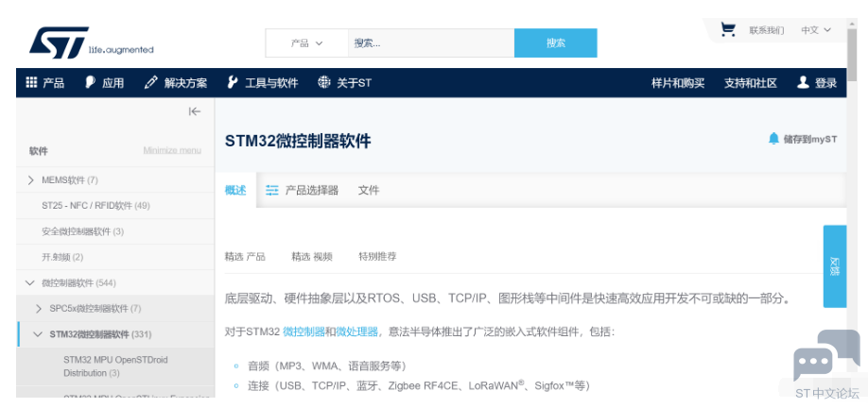Collapse STM32微控制器软件 (331) item
868x408 pixels.
point(38,334)
